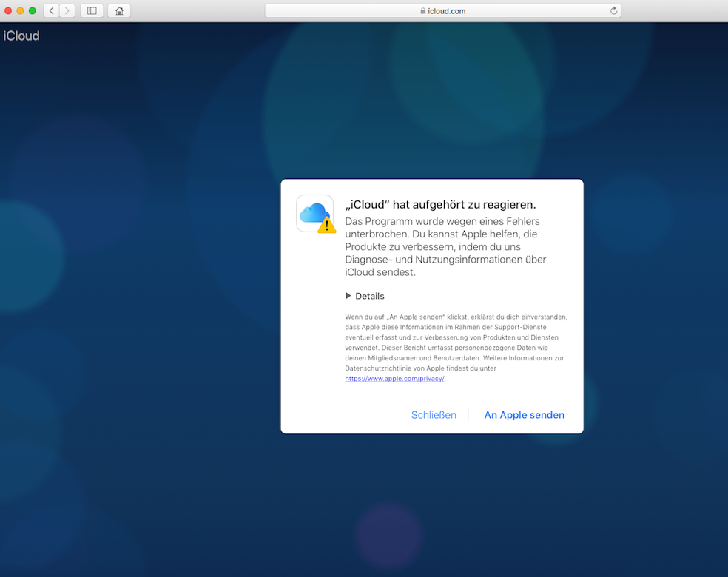Screen dimensions: 728x577
Task: Expand the Details disclosure triangle
Action: point(348,296)
